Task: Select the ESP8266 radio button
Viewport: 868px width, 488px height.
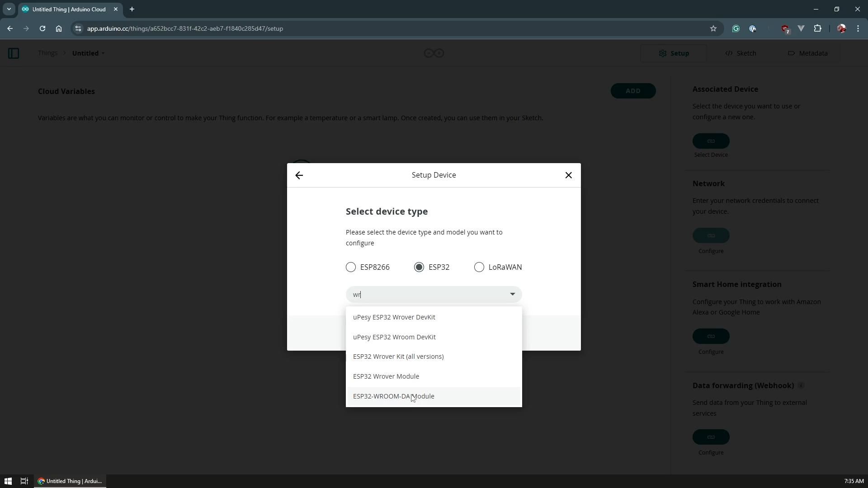Action: coord(351,267)
